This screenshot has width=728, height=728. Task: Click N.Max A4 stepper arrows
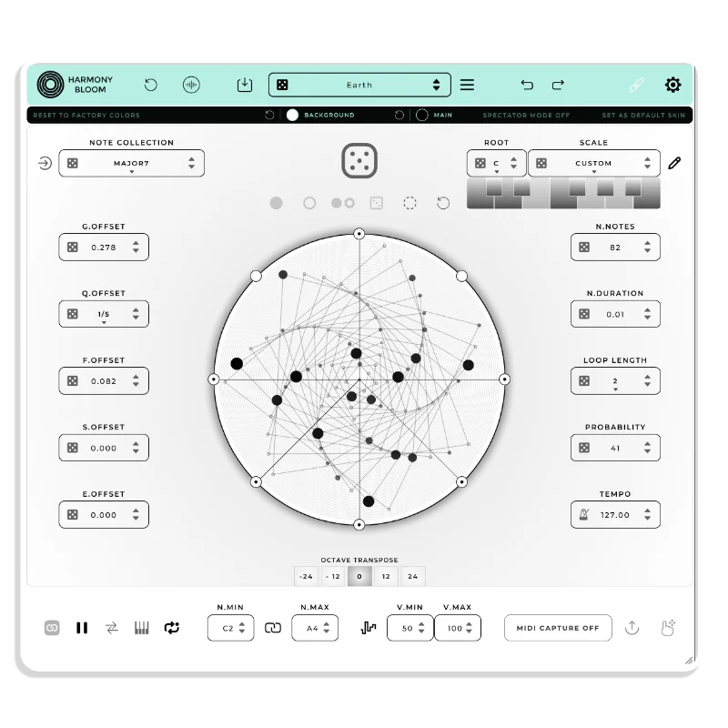(x=327, y=628)
